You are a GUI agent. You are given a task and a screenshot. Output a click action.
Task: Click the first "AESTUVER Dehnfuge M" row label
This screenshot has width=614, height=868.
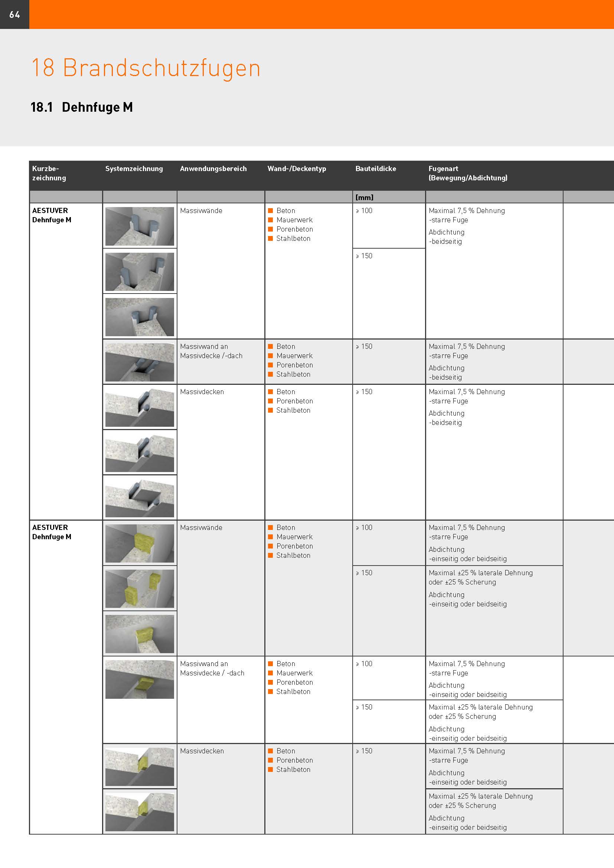tap(52, 215)
